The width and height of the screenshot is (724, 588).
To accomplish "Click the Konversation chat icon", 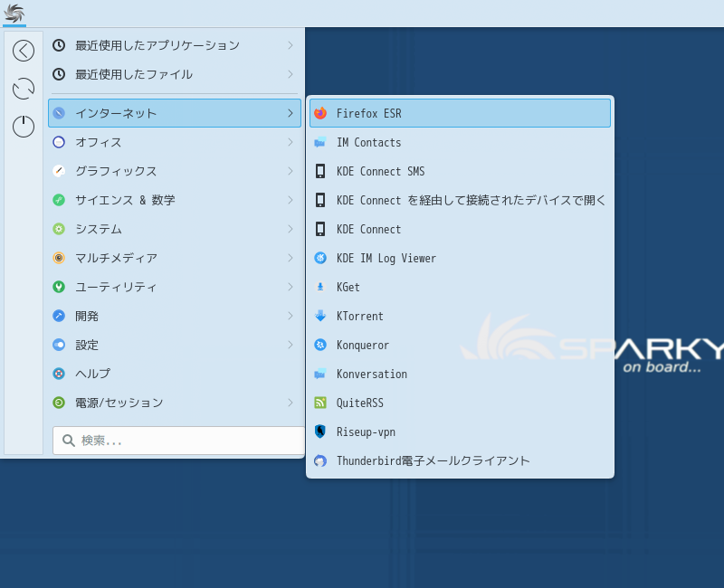I will click(x=320, y=374).
